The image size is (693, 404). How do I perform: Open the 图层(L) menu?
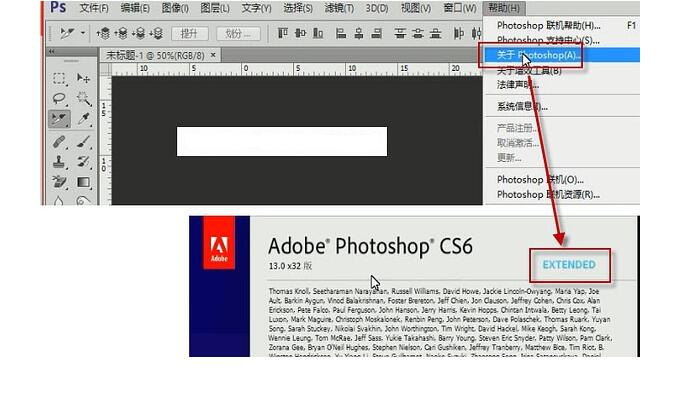[215, 8]
